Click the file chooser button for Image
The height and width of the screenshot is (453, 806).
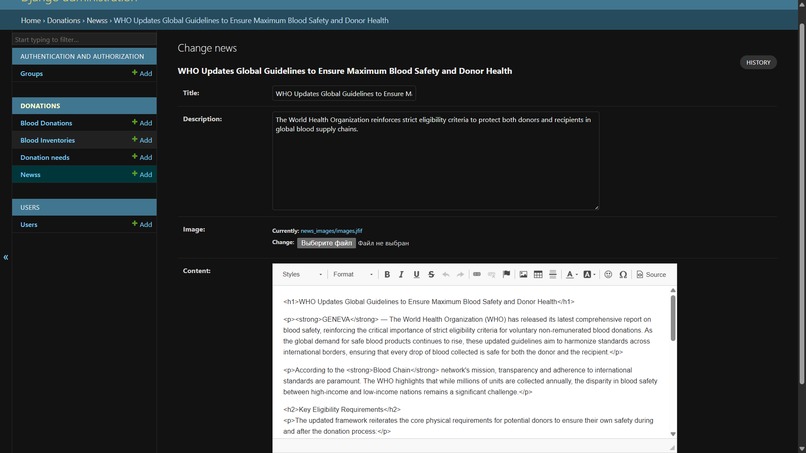point(326,243)
